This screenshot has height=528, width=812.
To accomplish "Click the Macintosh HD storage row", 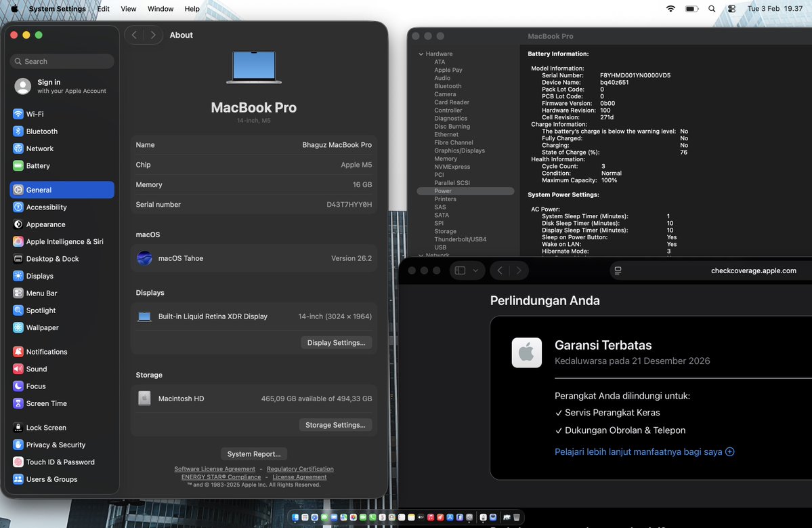I will tap(254, 399).
